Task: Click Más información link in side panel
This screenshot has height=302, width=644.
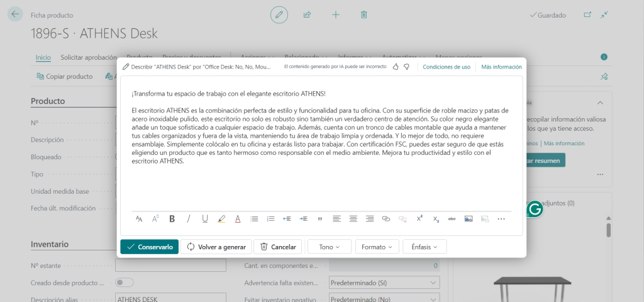Action: [x=564, y=143]
